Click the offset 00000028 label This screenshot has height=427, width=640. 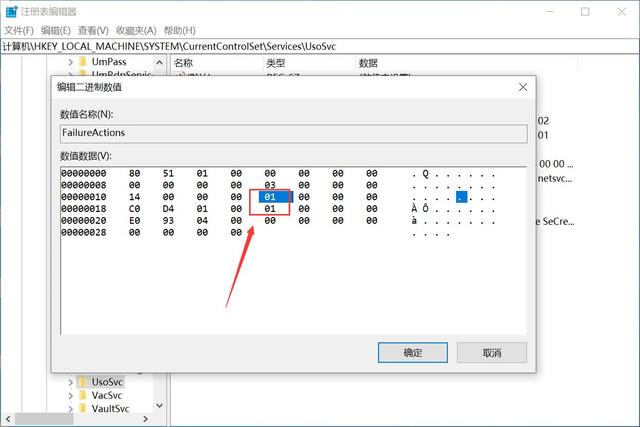coord(84,233)
